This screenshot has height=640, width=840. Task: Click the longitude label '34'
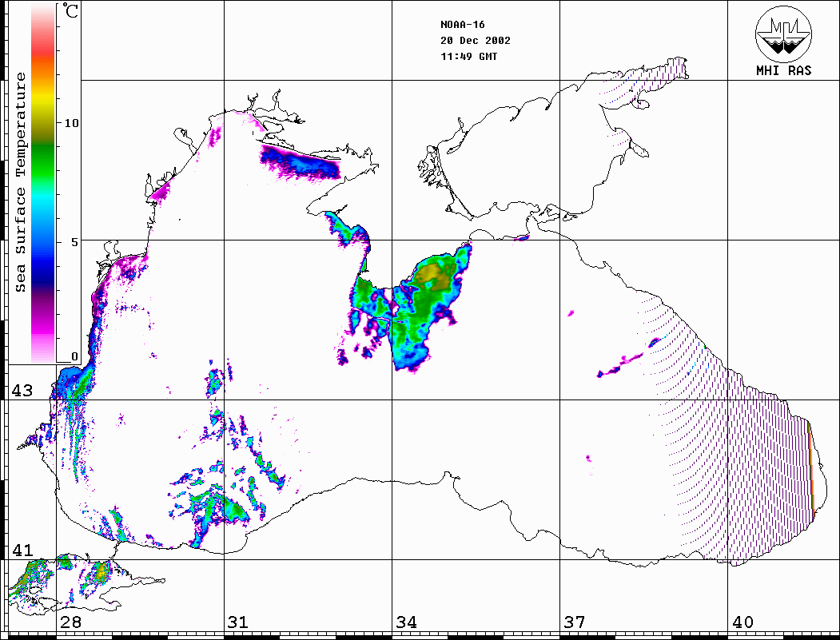407,622
